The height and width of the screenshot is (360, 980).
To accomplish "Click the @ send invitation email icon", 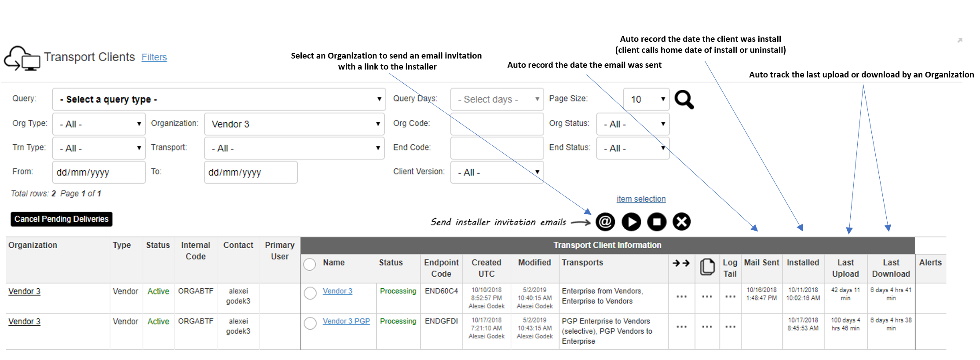I will [x=605, y=222].
